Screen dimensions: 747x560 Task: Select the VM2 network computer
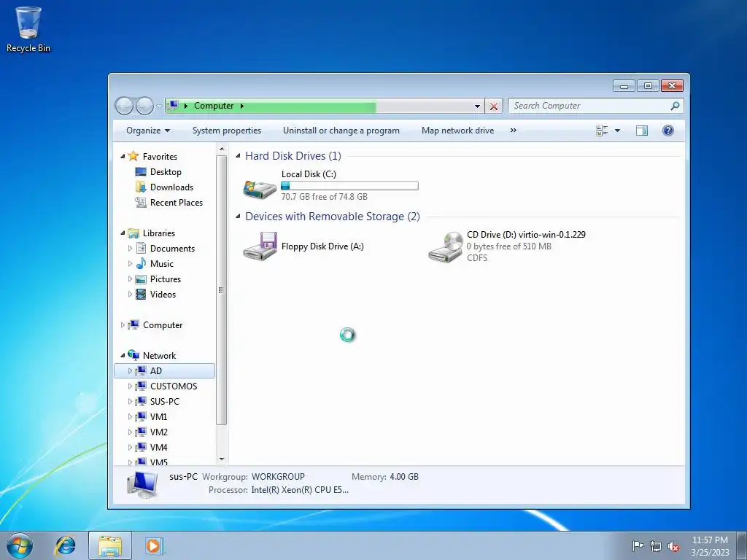tap(158, 432)
